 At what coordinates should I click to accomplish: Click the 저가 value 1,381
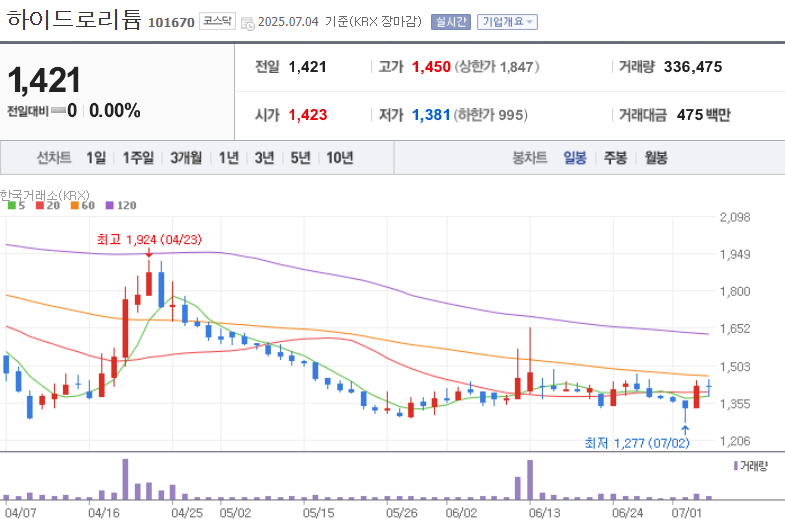tap(431, 115)
